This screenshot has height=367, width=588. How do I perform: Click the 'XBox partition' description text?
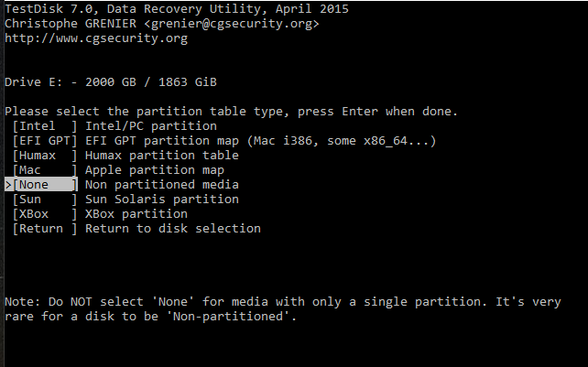(x=136, y=214)
